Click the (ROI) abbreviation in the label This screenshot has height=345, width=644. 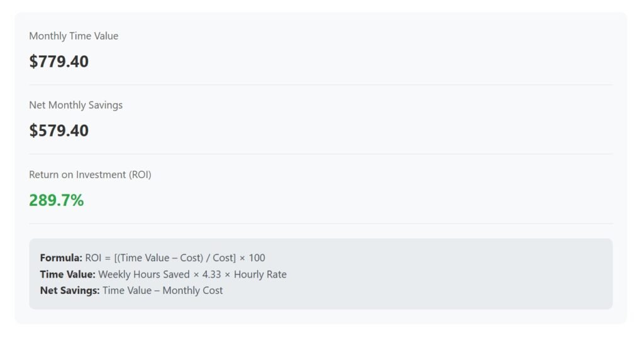140,174
